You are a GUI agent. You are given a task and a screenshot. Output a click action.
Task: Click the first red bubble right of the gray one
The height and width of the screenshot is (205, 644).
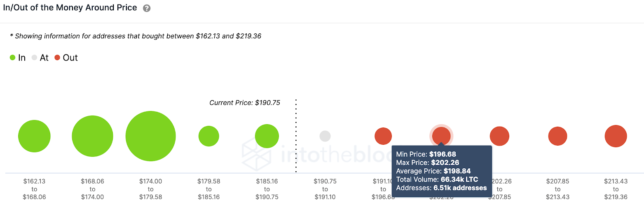click(383, 136)
